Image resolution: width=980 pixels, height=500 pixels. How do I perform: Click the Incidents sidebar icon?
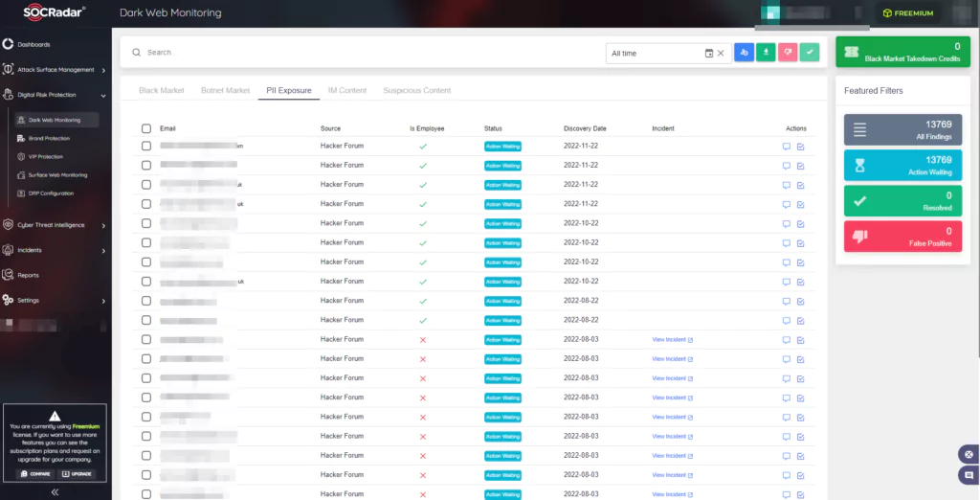tap(8, 250)
